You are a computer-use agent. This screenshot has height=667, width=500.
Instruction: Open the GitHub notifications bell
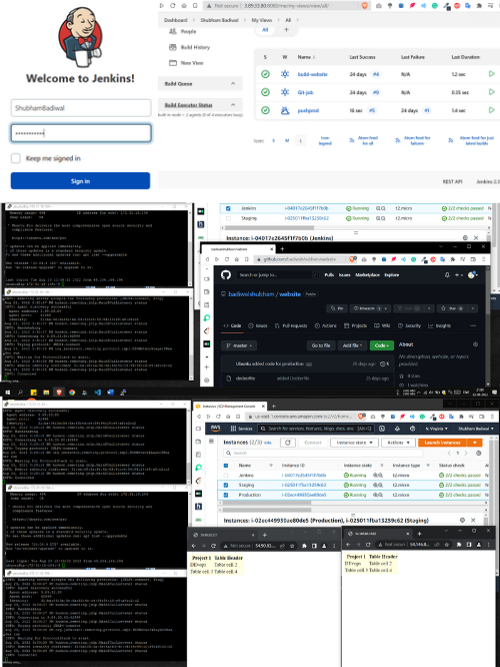[447, 275]
